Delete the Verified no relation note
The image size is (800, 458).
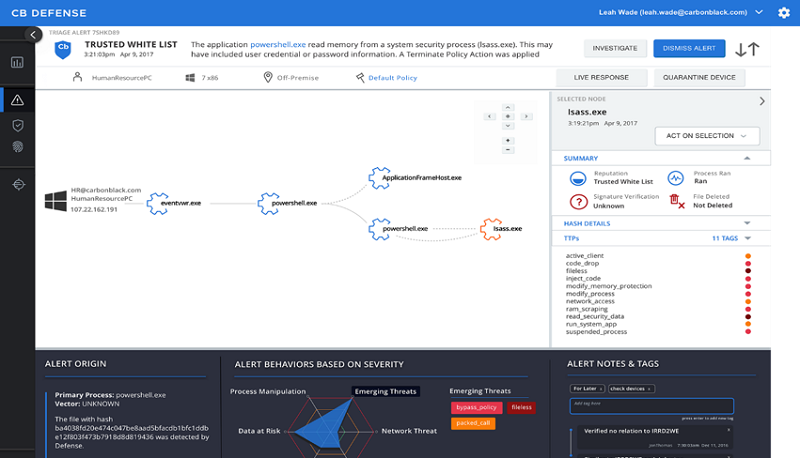click(x=729, y=430)
